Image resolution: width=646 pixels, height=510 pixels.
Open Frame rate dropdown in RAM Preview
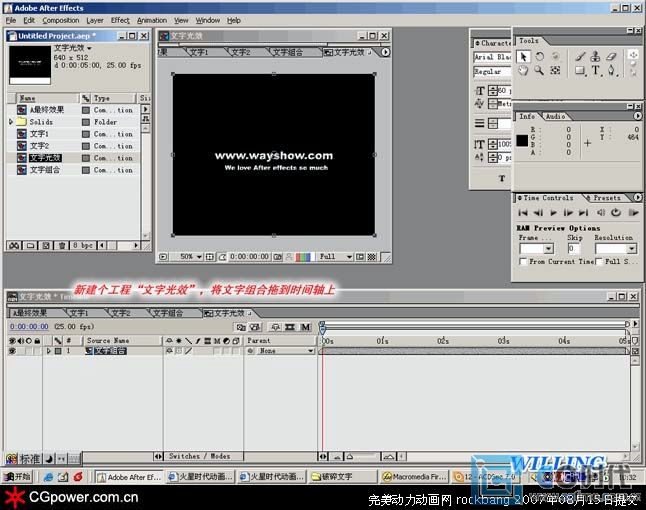click(x=536, y=248)
